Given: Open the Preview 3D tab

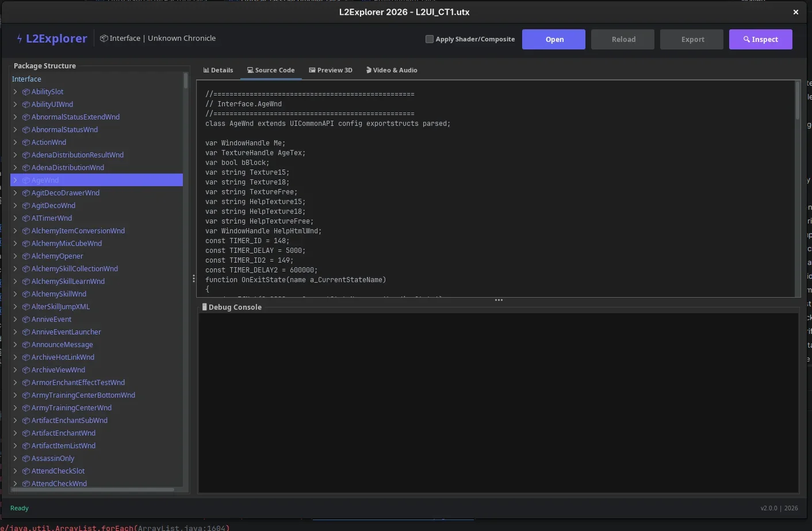Looking at the screenshot, I should pyautogui.click(x=331, y=70).
